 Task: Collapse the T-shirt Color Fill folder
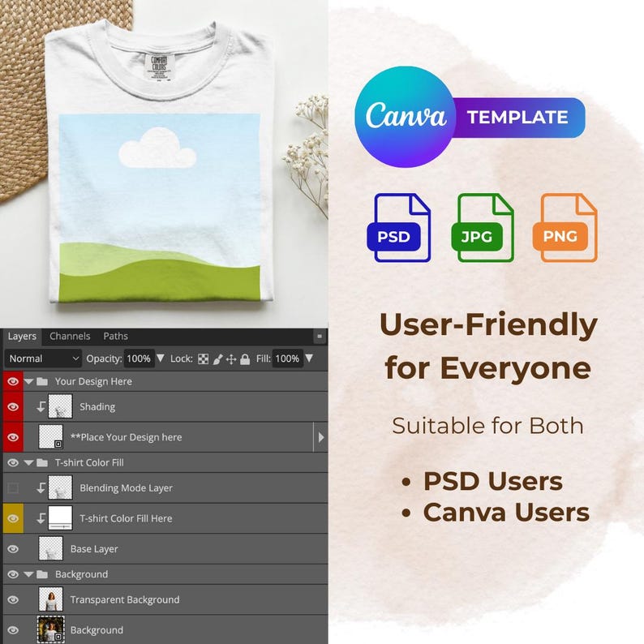coord(28,463)
